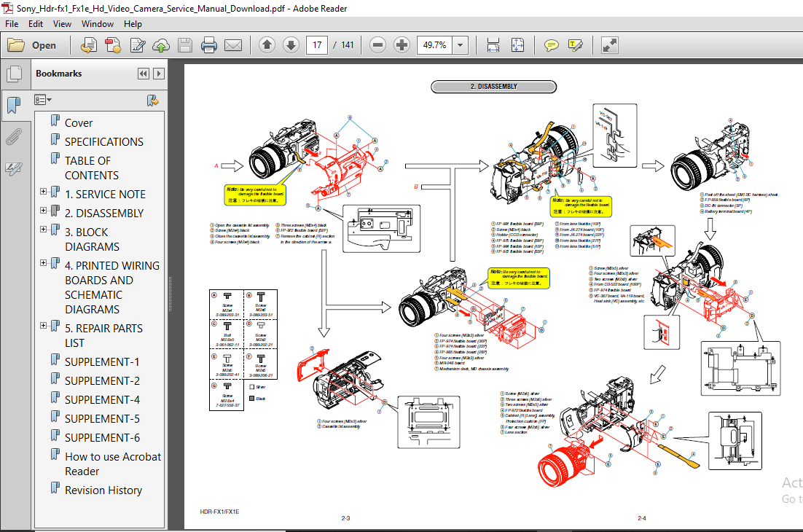Expand the 1. SERVICE NOTE bookmark

(44, 192)
